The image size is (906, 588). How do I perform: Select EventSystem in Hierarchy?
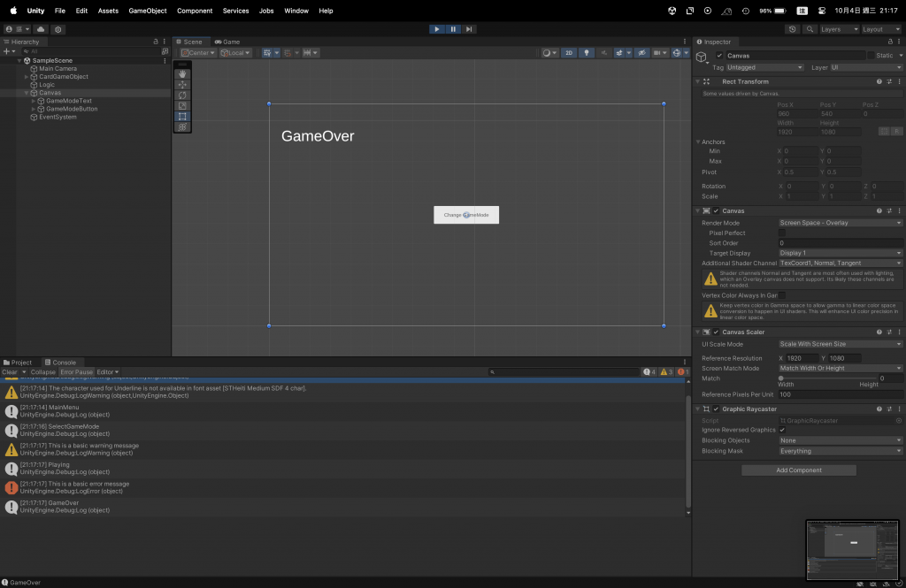tap(58, 118)
